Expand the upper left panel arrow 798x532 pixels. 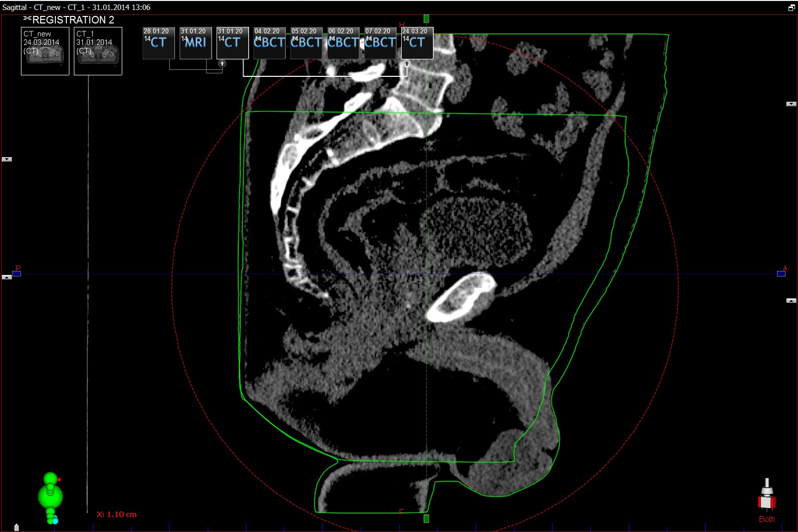tap(7, 159)
